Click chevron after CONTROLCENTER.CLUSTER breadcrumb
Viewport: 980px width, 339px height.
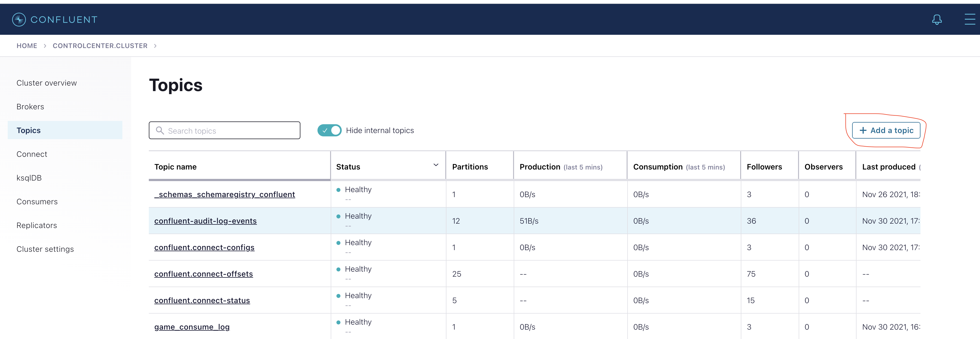coord(155,46)
